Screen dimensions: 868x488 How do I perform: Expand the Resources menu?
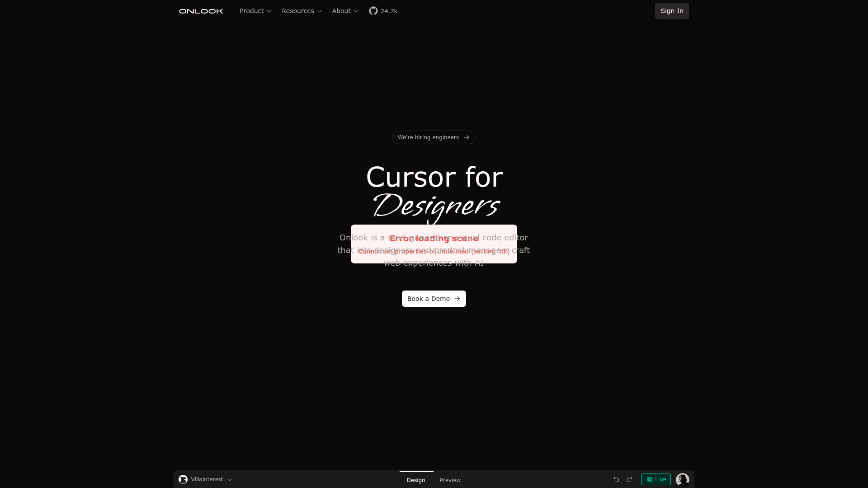point(302,11)
